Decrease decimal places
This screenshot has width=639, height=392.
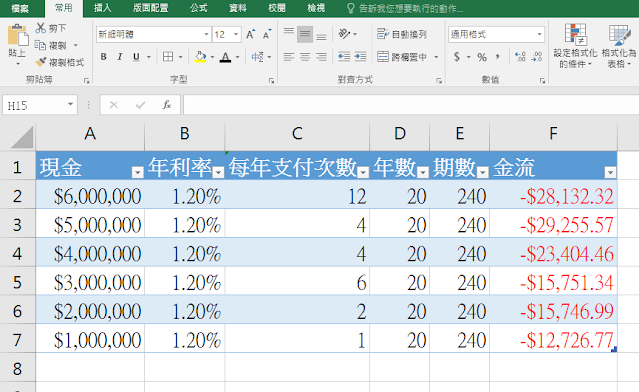coord(537,57)
